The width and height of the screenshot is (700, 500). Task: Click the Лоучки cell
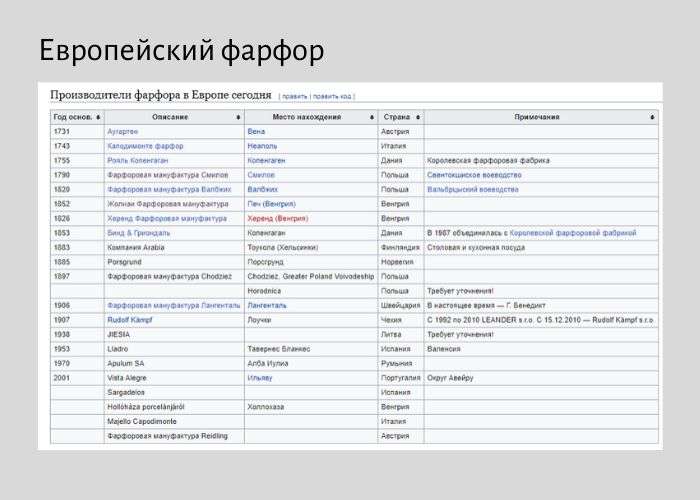(x=311, y=320)
